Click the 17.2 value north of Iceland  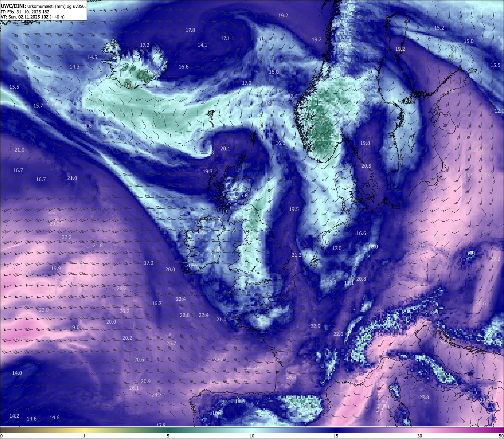click(x=145, y=45)
